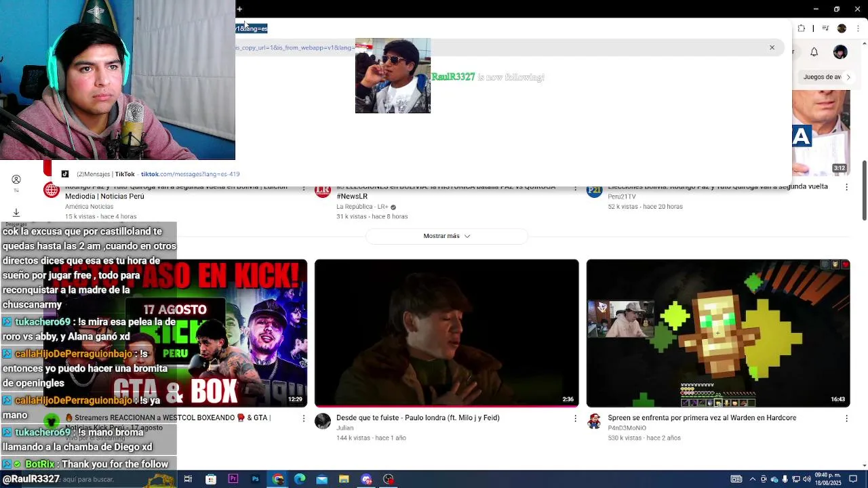Select the 'Juegos de av' filter chip
This screenshot has width=868, height=488.
click(x=821, y=77)
